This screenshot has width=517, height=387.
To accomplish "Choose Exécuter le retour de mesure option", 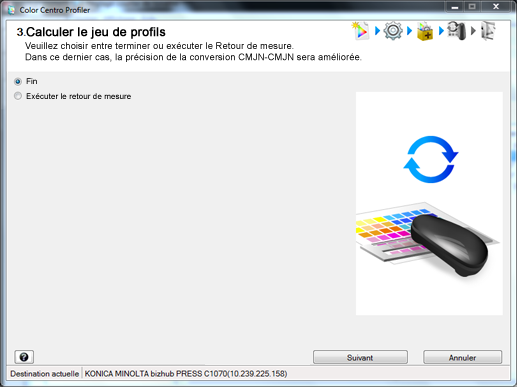I will tap(18, 96).
